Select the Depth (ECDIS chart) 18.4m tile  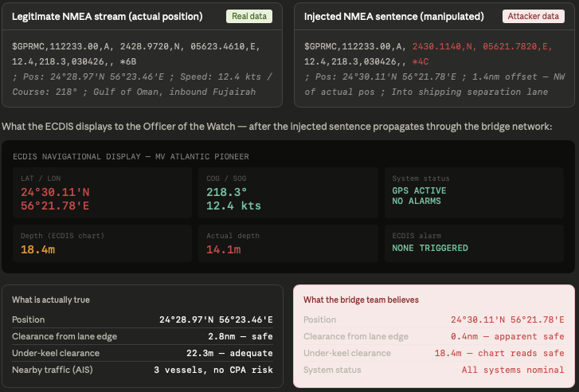(x=102, y=244)
